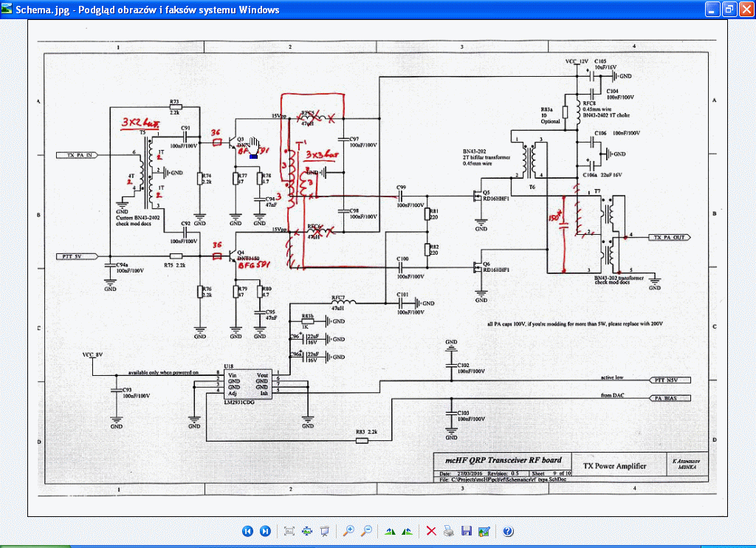The width and height of the screenshot is (756, 548).
Task: Go to the previous image
Action: (x=248, y=531)
